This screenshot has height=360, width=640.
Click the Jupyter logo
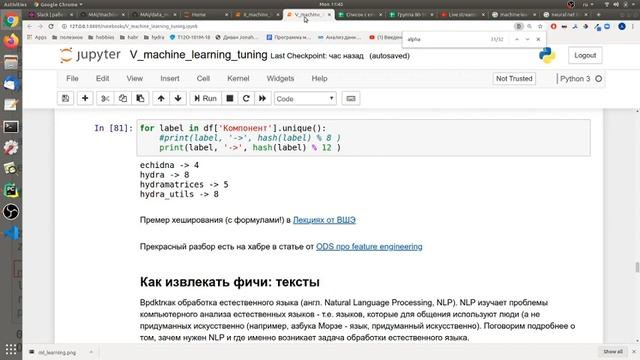click(x=90, y=55)
